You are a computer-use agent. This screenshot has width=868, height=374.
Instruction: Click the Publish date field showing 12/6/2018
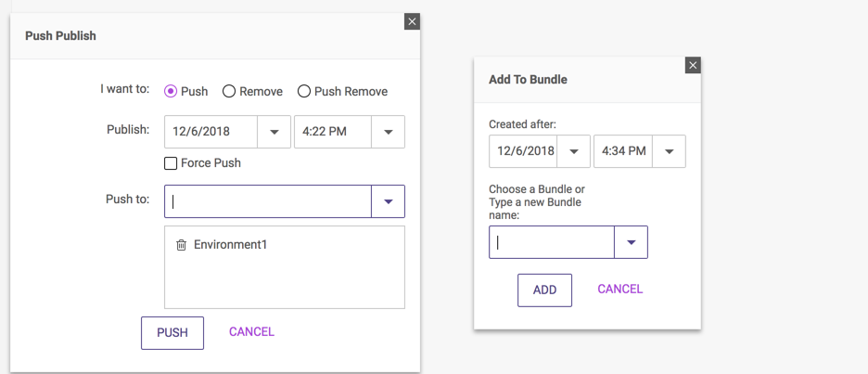point(211,132)
